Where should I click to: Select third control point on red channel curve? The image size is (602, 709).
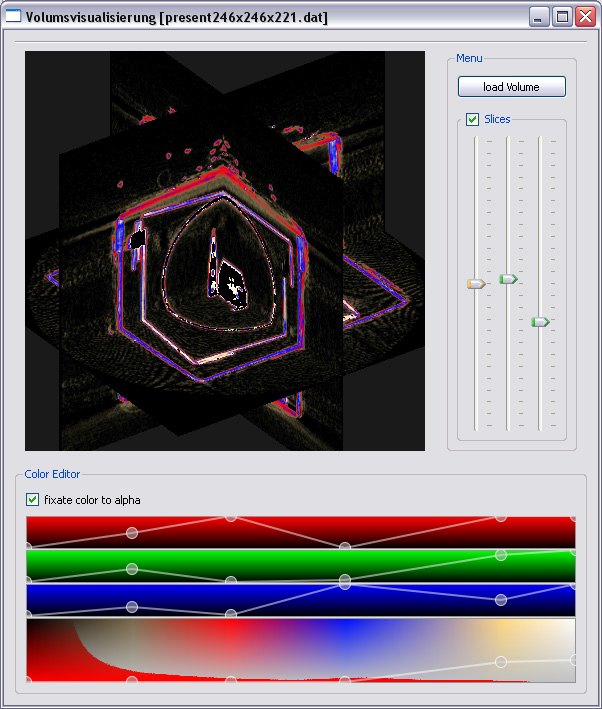(231, 517)
